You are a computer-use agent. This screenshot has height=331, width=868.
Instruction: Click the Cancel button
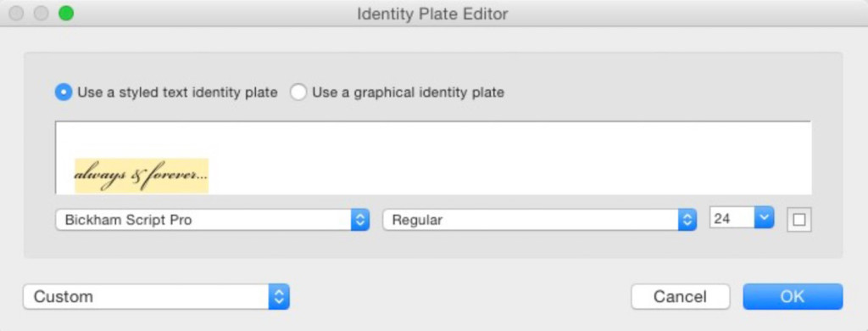pos(681,296)
